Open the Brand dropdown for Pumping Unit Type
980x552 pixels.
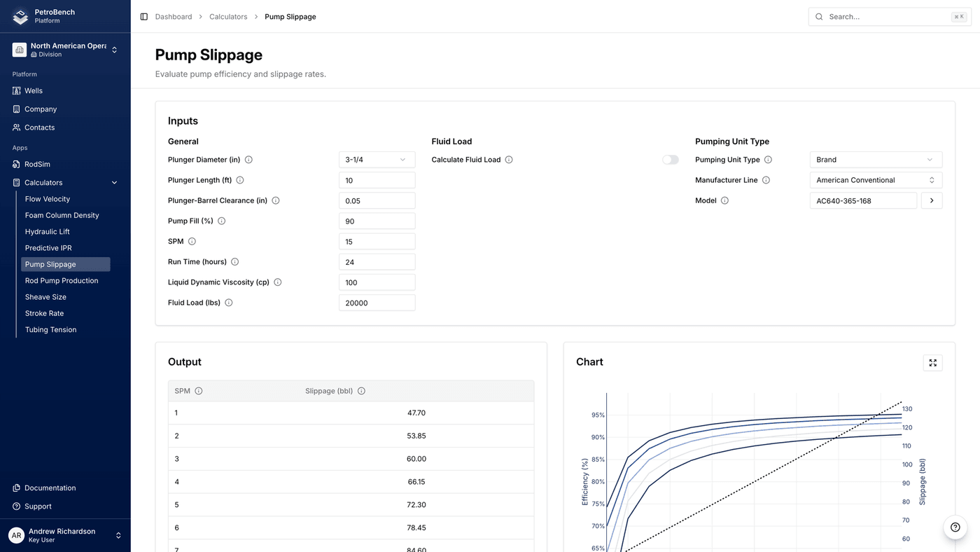876,160
